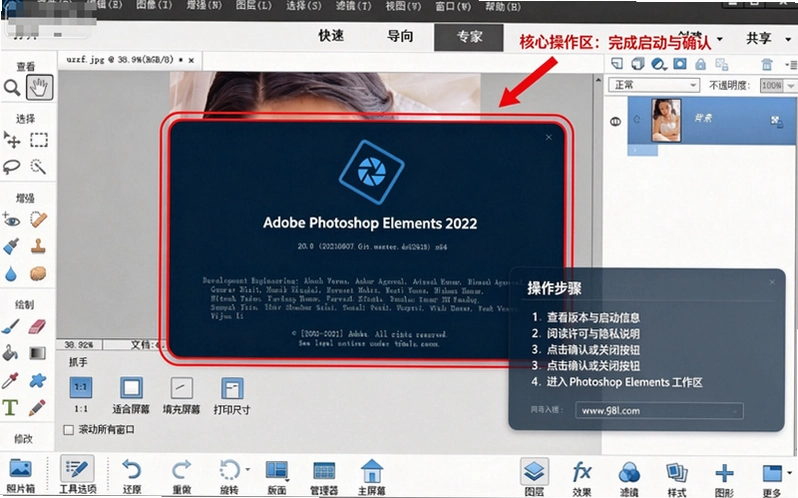Viewport: 798px width, 498px height.
Task: Go to the 主屏幕 home screen
Action: click(372, 477)
